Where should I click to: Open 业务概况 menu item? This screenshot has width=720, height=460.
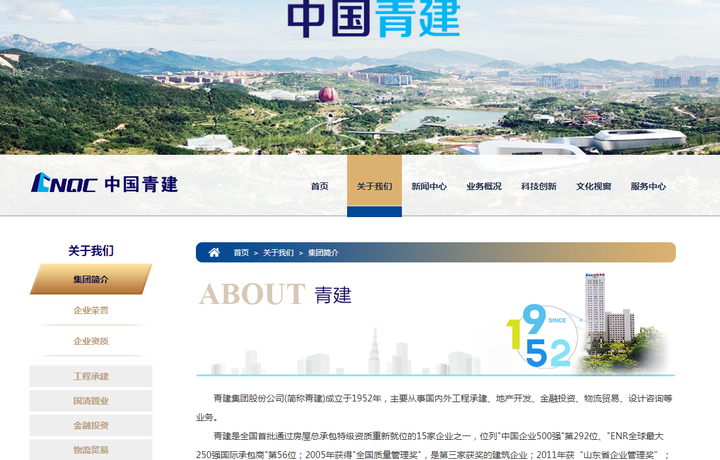(x=484, y=186)
